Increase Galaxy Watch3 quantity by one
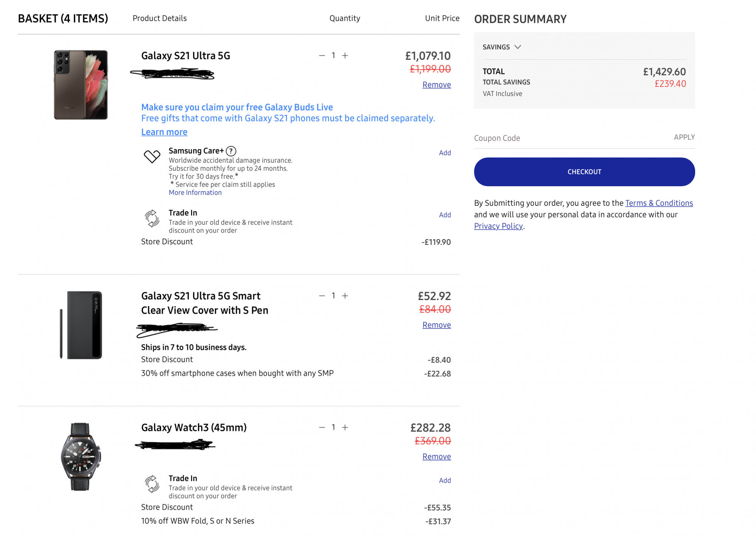Viewport: 756px width, 538px height. (x=345, y=428)
